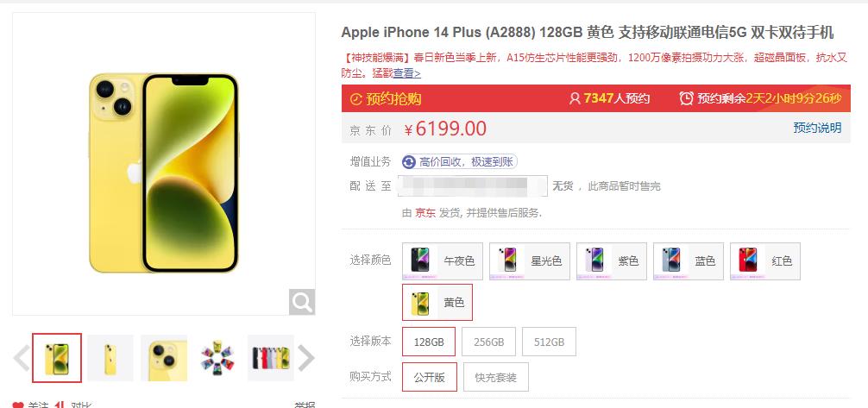Click the 预约抢购 clock icon
This screenshot has height=408, width=868.
(x=356, y=99)
